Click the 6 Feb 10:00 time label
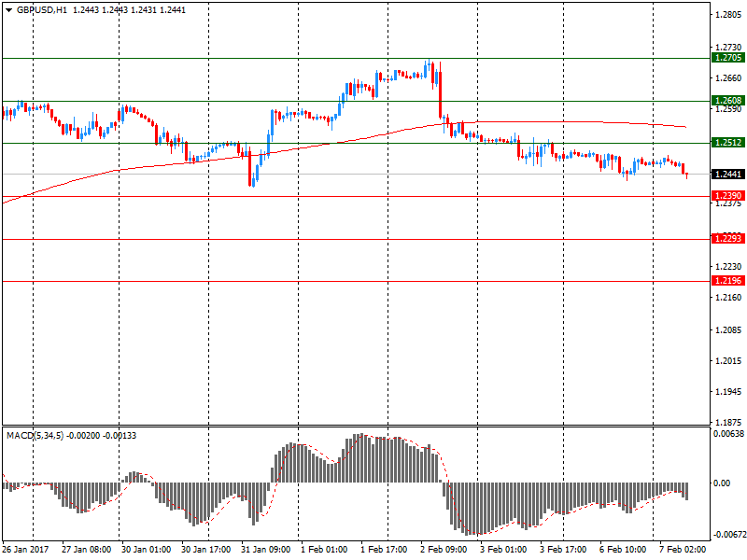 click(x=623, y=550)
